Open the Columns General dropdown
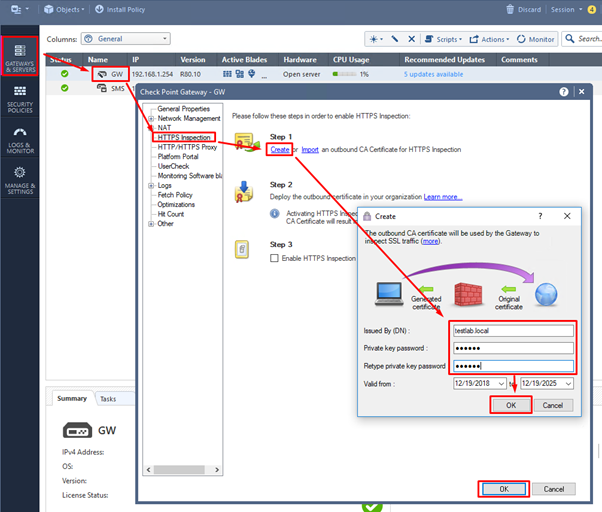602x512 pixels. click(x=125, y=39)
